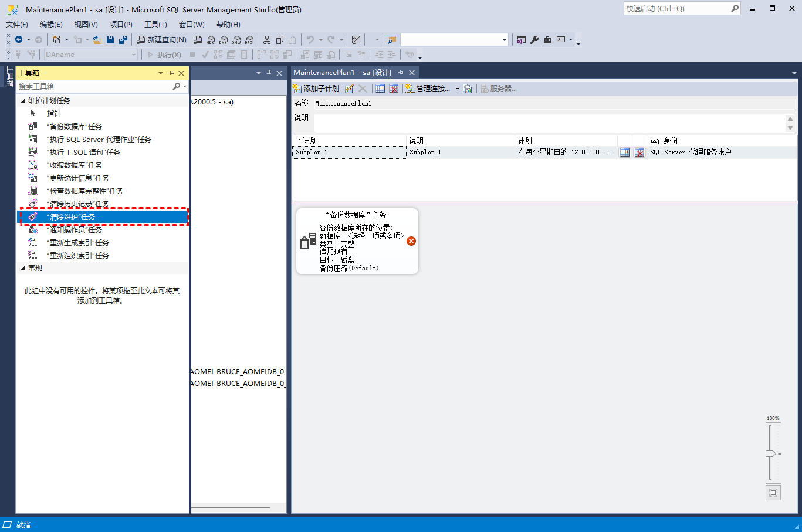Viewport: 802px width, 532px height.
Task: Click the remove schedule icon in designer toolbar
Action: pyautogui.click(x=394, y=89)
